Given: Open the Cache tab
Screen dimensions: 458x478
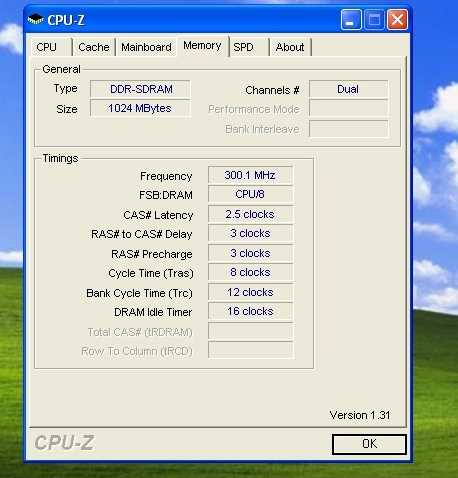Looking at the screenshot, I should (94, 47).
